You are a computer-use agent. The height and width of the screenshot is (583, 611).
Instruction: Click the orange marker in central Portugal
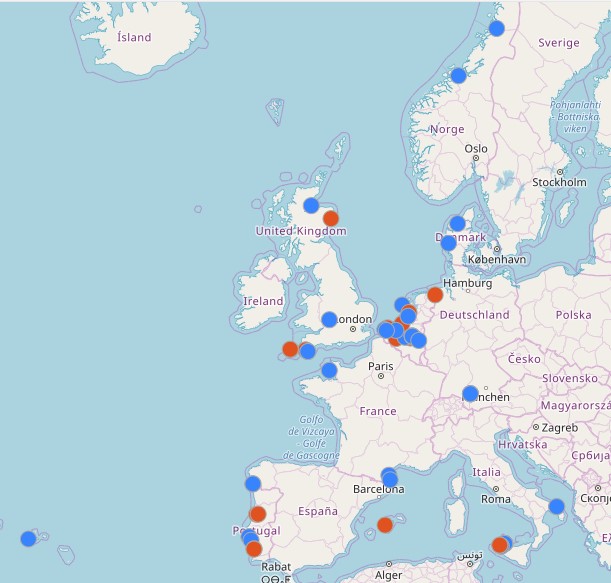[258, 514]
